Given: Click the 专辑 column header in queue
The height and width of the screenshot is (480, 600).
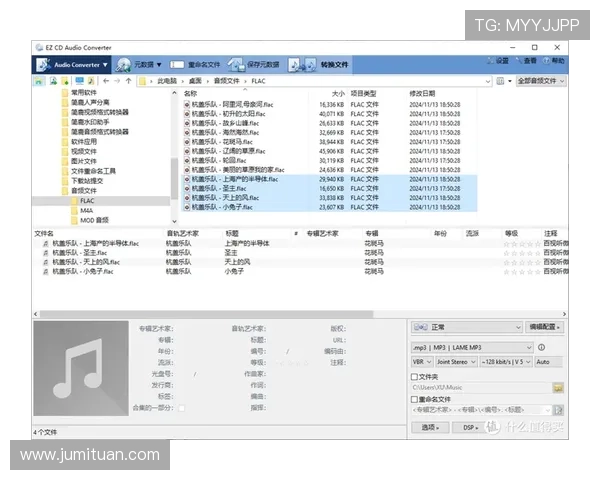Looking at the screenshot, I should point(372,233).
